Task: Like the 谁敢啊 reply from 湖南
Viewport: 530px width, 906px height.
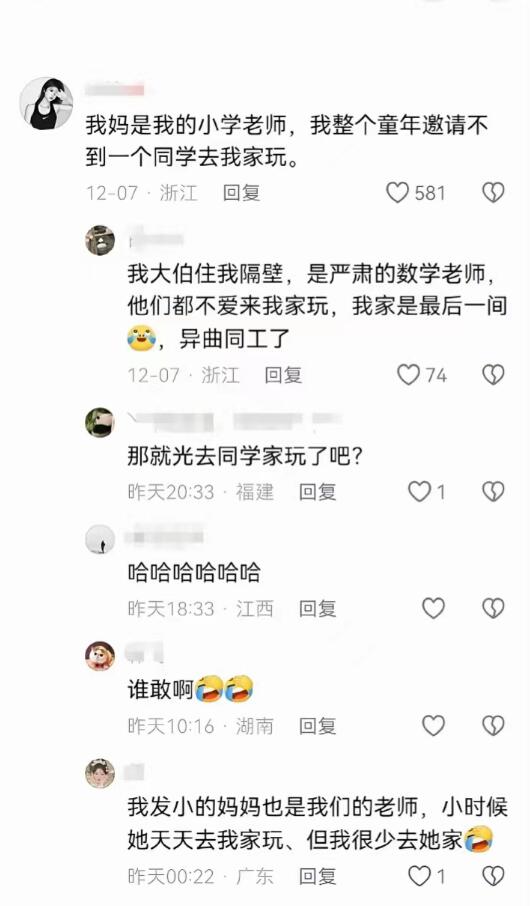Action: (x=433, y=725)
